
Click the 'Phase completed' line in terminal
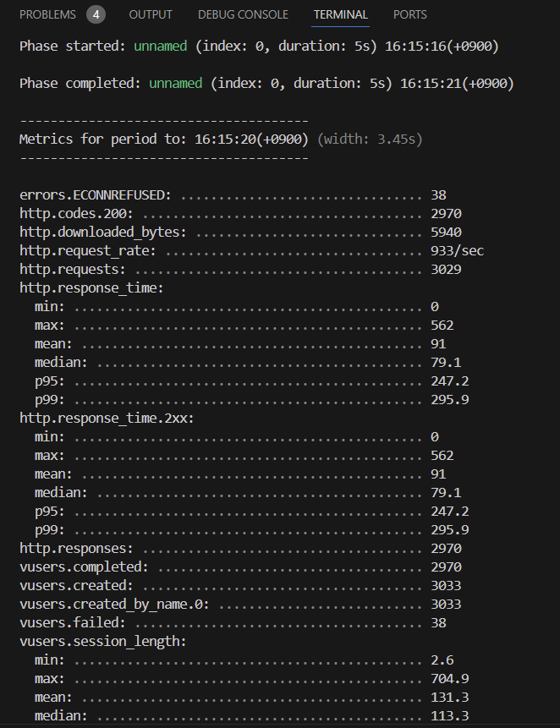(266, 84)
